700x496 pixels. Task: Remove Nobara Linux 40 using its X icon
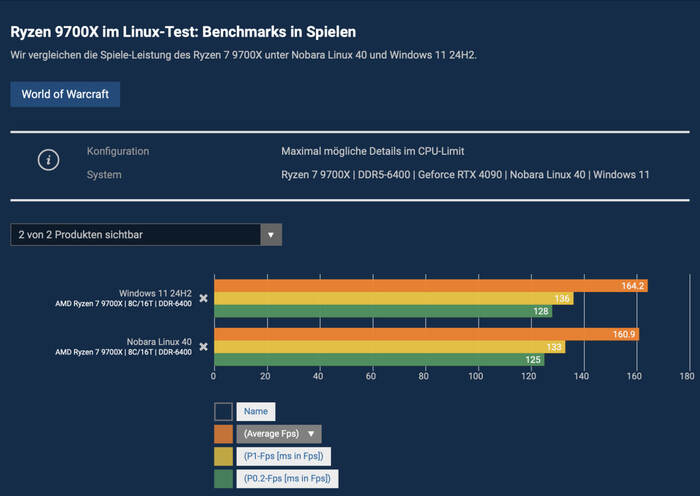(x=203, y=347)
